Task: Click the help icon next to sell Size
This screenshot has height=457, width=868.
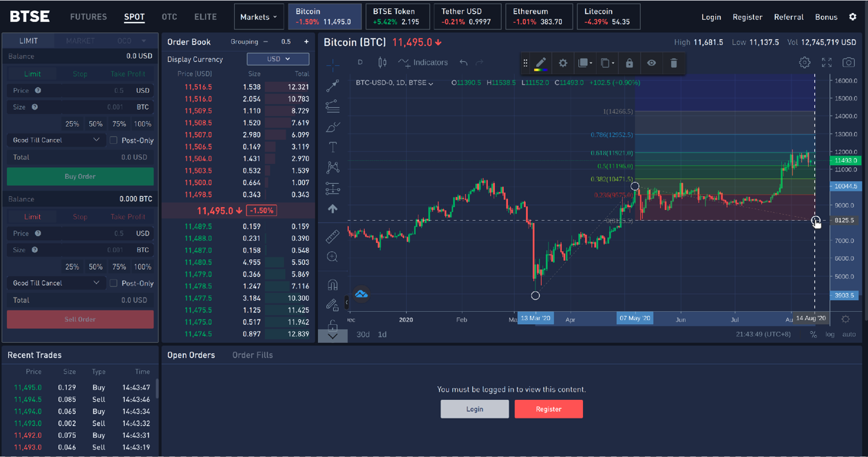Action: click(x=34, y=250)
